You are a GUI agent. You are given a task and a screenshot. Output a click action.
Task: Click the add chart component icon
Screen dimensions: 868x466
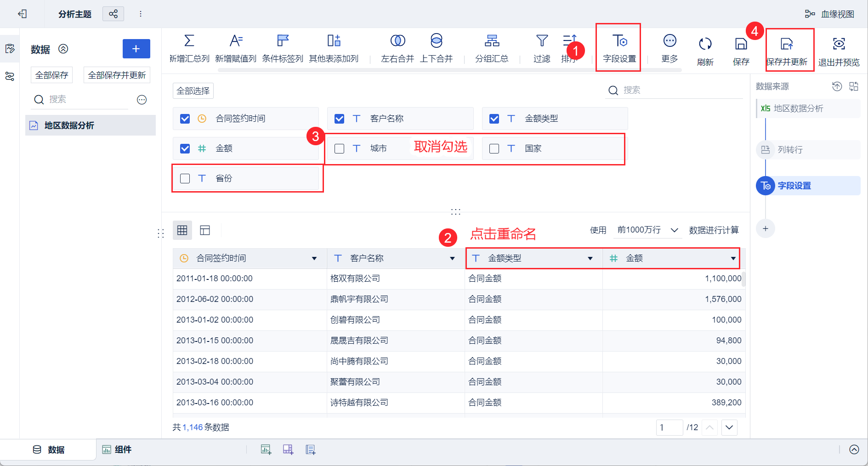tap(266, 449)
